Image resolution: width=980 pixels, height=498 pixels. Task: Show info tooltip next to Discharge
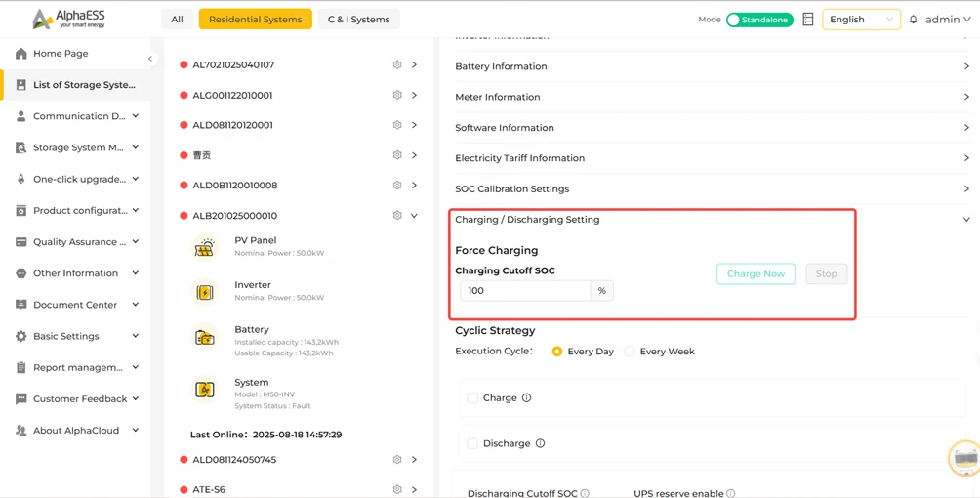click(540, 443)
